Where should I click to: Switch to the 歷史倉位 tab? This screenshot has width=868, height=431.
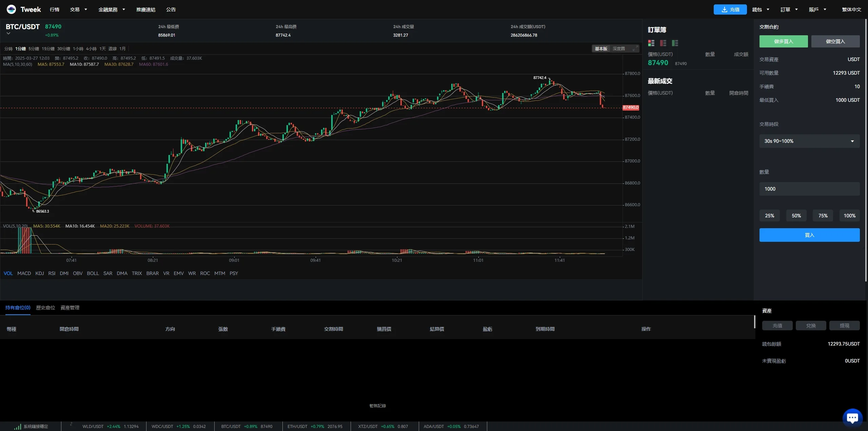coord(45,308)
